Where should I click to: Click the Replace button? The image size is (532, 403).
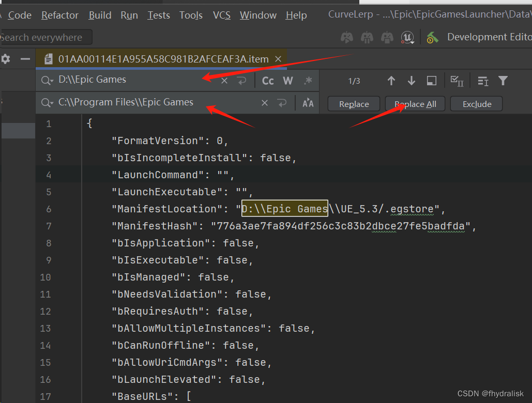click(x=354, y=104)
